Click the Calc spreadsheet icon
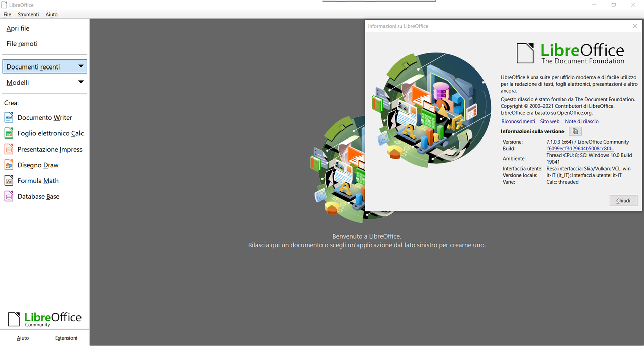 9,133
